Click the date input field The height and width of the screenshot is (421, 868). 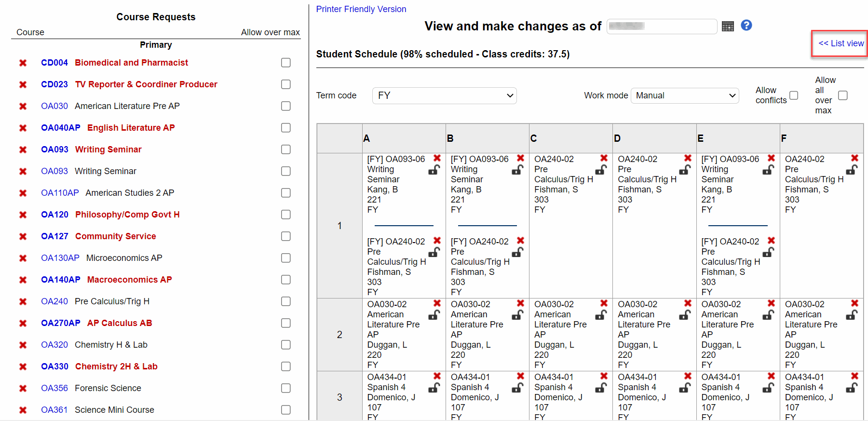tap(661, 27)
